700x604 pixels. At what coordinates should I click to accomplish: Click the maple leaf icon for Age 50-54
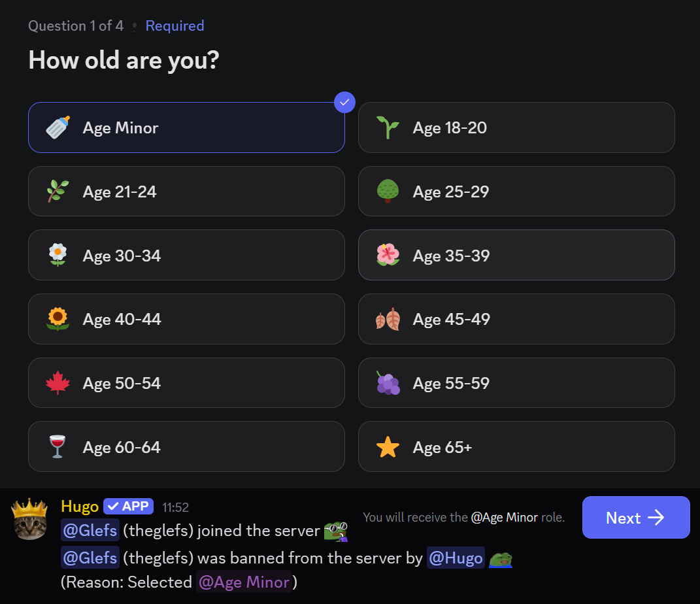(x=58, y=383)
